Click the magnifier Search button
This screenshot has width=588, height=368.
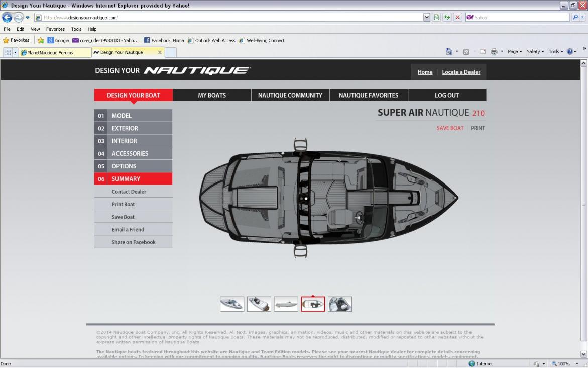[575, 17]
